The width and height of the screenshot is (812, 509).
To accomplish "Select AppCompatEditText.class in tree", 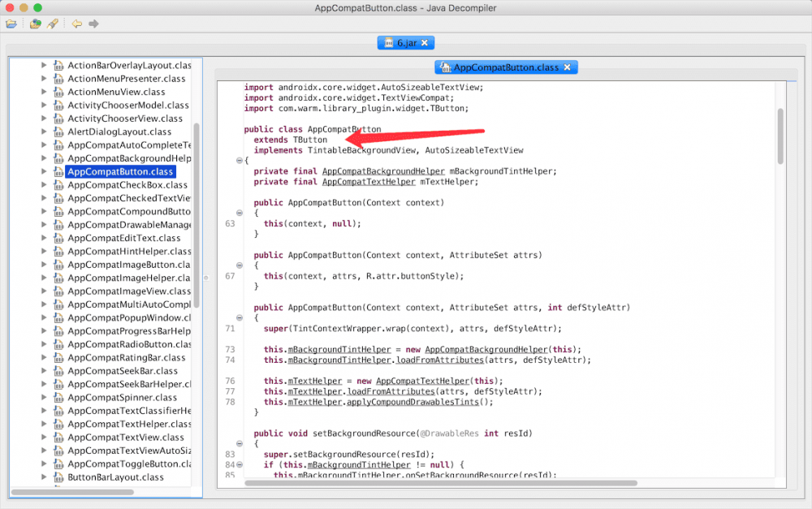I will coord(124,238).
